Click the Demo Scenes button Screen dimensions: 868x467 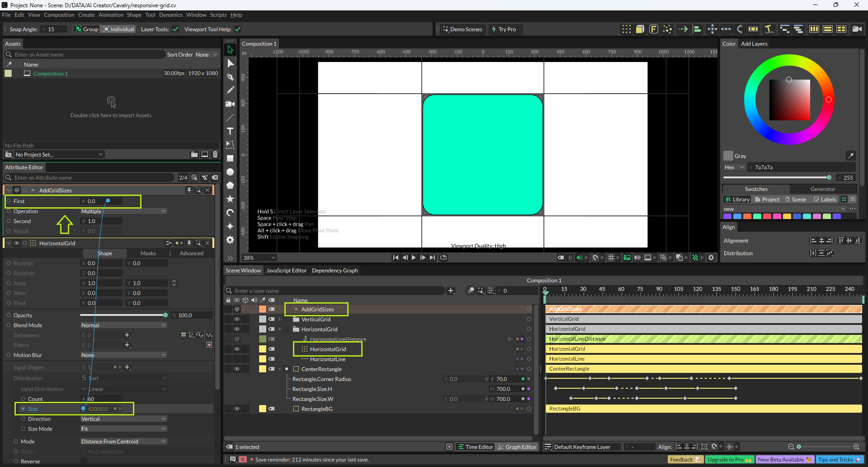click(x=462, y=29)
